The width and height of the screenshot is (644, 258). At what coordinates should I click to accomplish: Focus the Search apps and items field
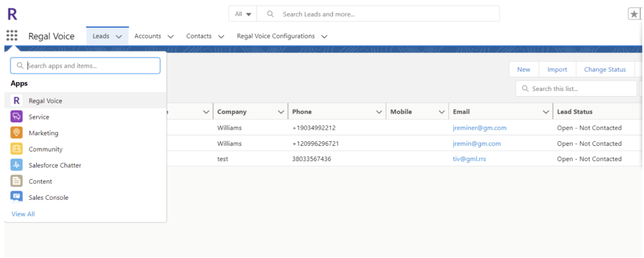click(85, 66)
